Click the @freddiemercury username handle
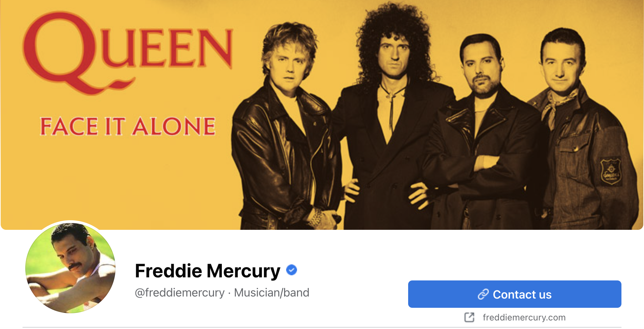Viewport: 644px width, 329px height. 179,293
